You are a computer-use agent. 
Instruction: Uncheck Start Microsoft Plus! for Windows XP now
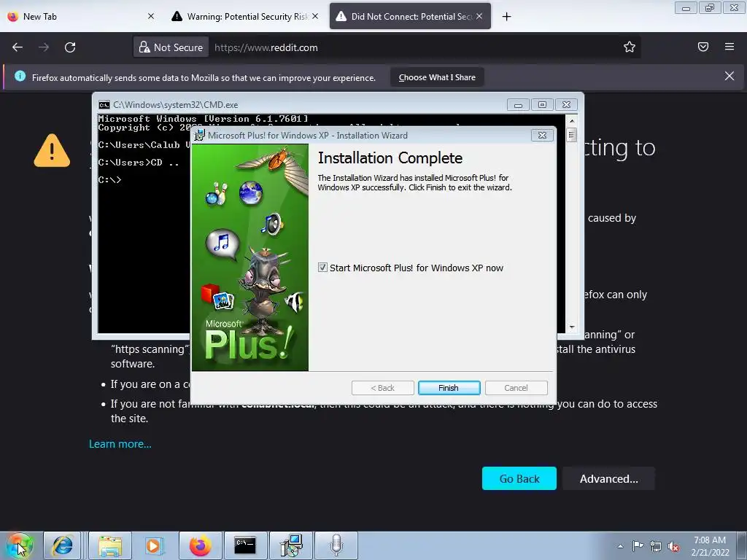[322, 268]
